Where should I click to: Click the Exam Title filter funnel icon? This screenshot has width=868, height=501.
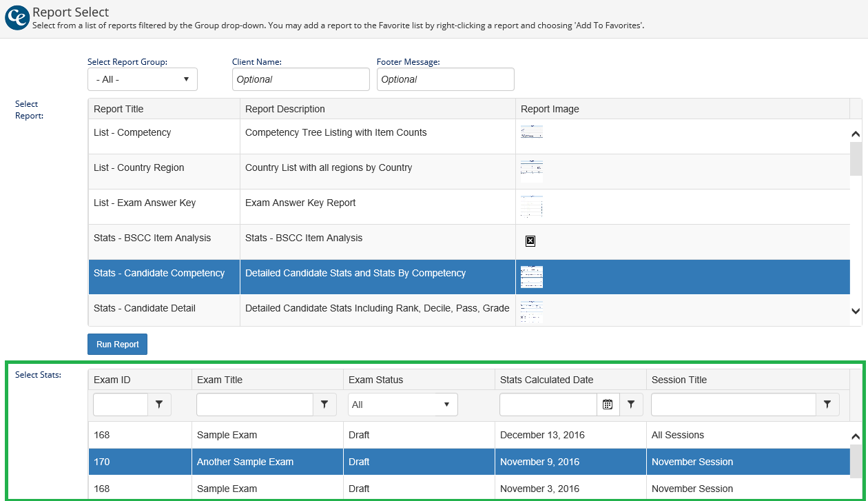point(324,405)
